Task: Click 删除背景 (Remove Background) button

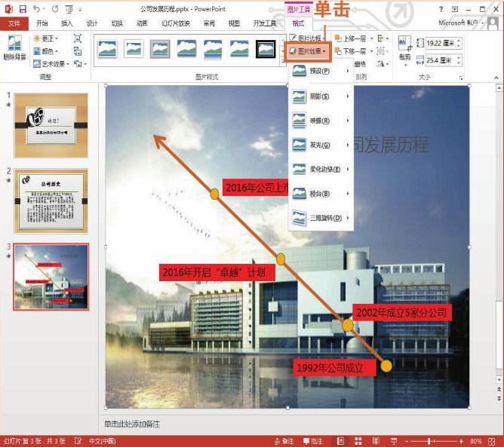Action: point(14,47)
